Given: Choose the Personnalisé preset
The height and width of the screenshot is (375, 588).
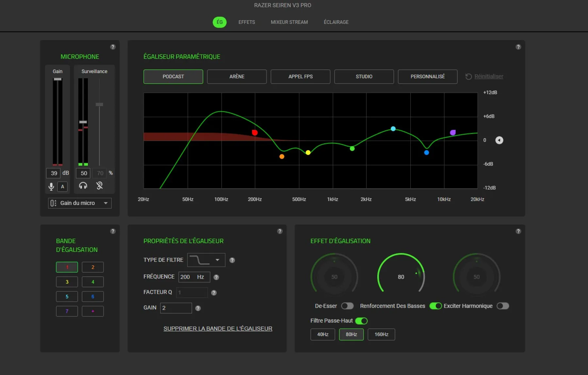Looking at the screenshot, I should [x=428, y=77].
